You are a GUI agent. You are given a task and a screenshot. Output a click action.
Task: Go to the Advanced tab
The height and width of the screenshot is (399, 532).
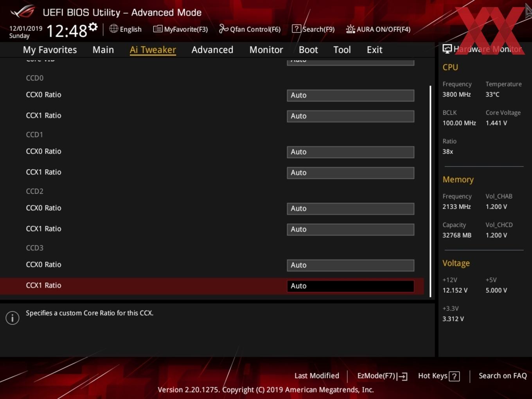pos(212,50)
